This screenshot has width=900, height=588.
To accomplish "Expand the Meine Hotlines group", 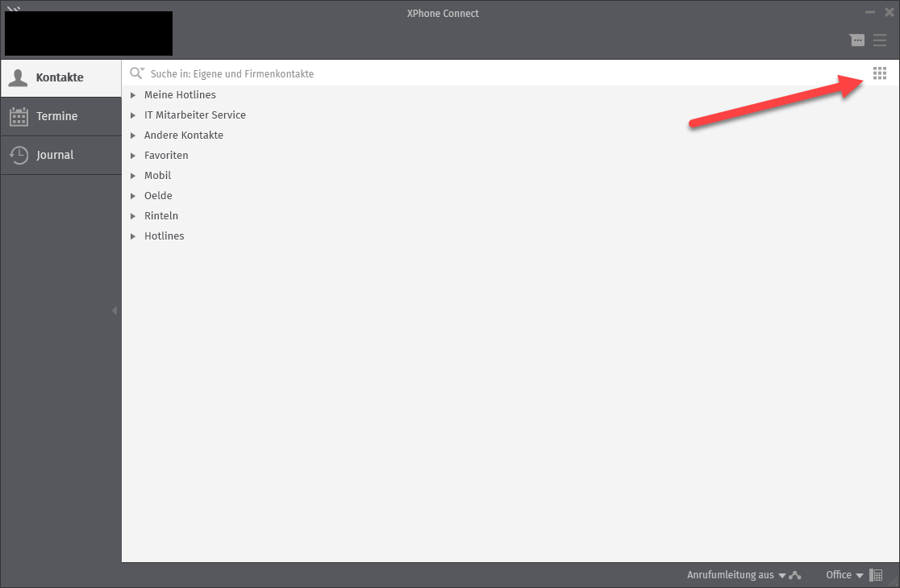I will (x=134, y=95).
